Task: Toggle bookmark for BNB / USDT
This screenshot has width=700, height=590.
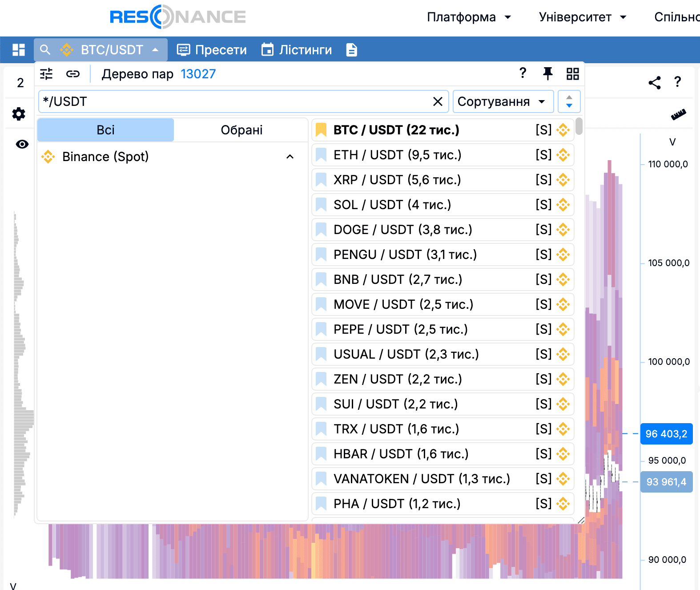Action: click(321, 279)
